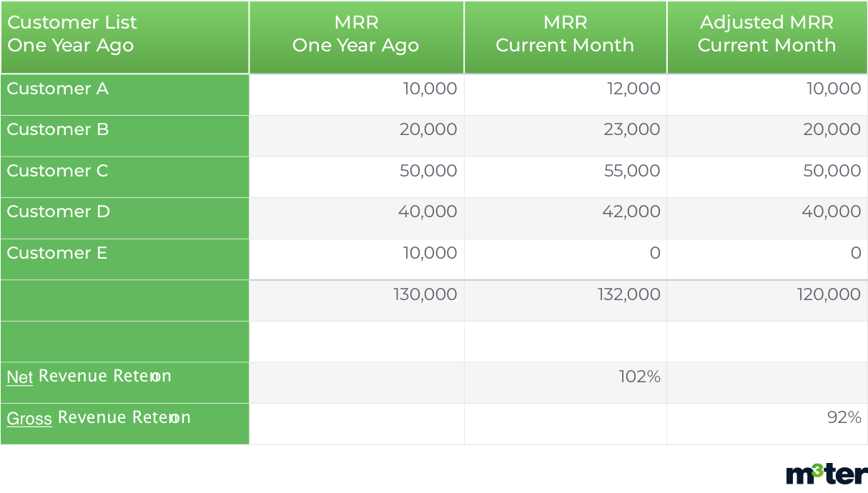Viewport: 868px width, 493px height.
Task: Click Customer A's 12,000 current MRR
Action: pos(632,89)
